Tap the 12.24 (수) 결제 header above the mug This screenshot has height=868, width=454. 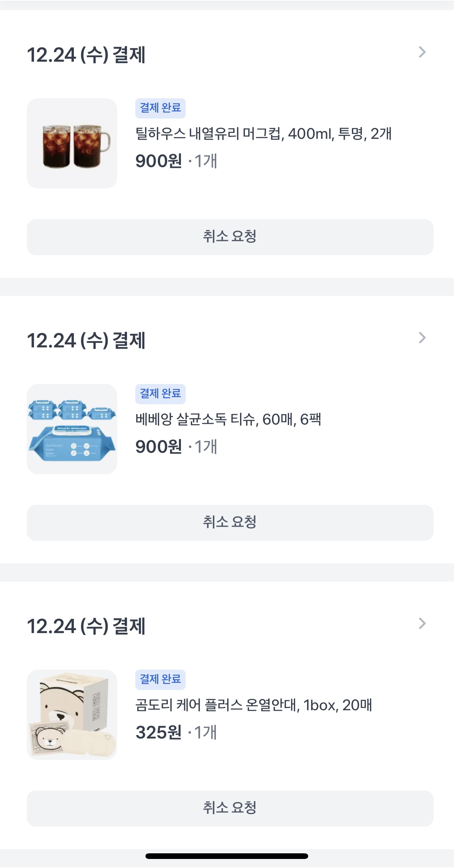coord(86,55)
